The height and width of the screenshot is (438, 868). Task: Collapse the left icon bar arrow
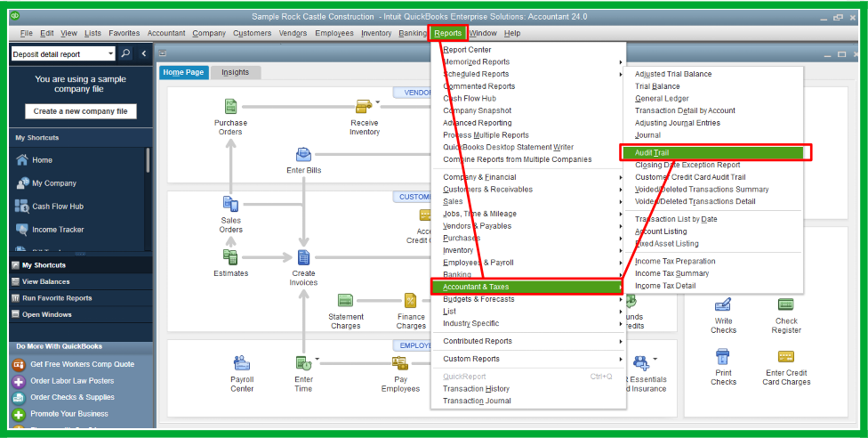(x=144, y=53)
